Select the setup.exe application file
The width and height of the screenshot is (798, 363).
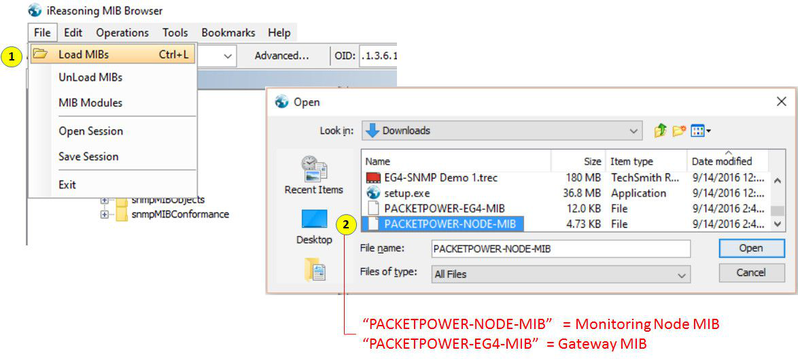[x=407, y=193]
